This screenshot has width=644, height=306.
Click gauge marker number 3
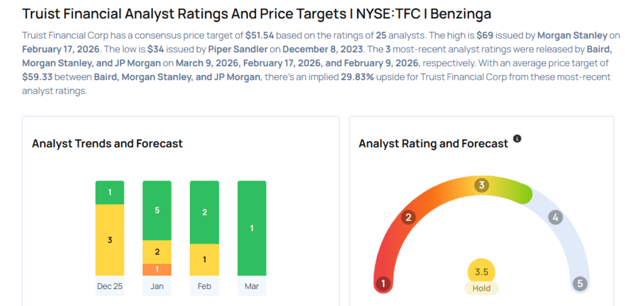click(x=482, y=185)
